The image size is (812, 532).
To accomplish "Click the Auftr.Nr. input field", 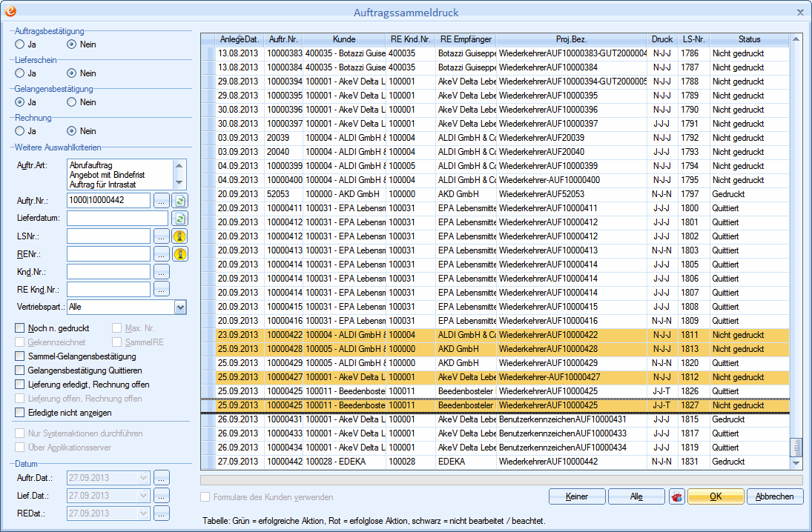I will coord(109,201).
